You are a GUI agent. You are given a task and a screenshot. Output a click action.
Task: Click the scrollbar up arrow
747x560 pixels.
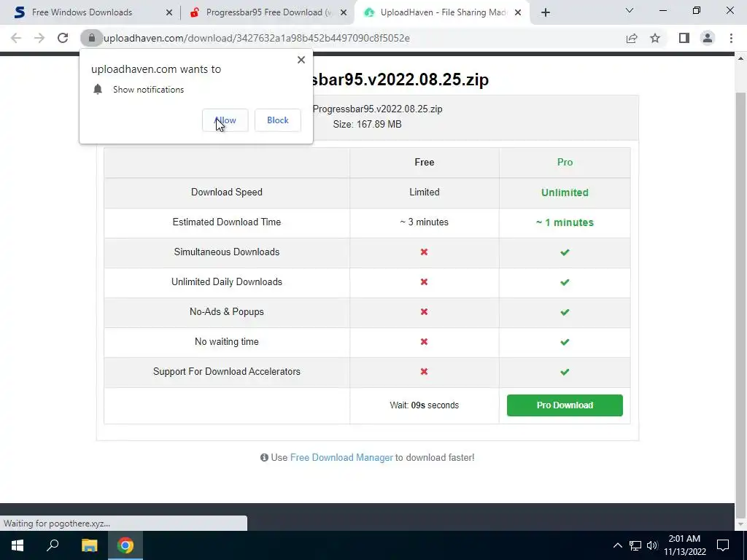(x=741, y=58)
